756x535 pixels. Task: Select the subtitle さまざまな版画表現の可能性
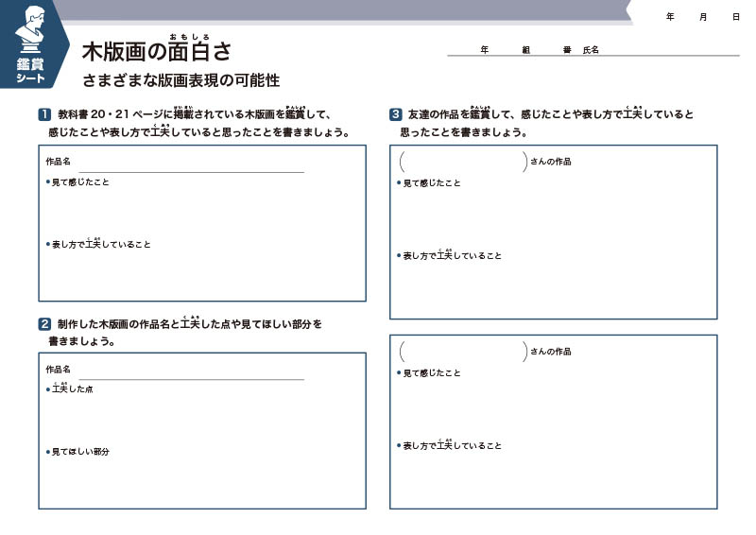[x=180, y=80]
